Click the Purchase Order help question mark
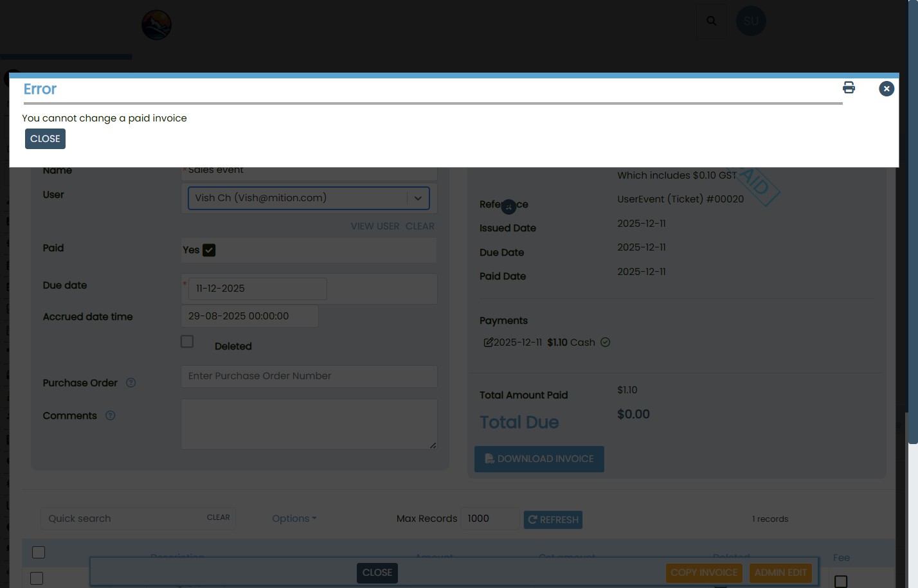 [x=130, y=383]
